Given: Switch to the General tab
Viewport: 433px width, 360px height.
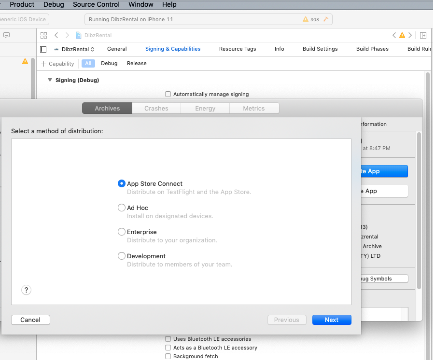Looking at the screenshot, I should tap(117, 49).
